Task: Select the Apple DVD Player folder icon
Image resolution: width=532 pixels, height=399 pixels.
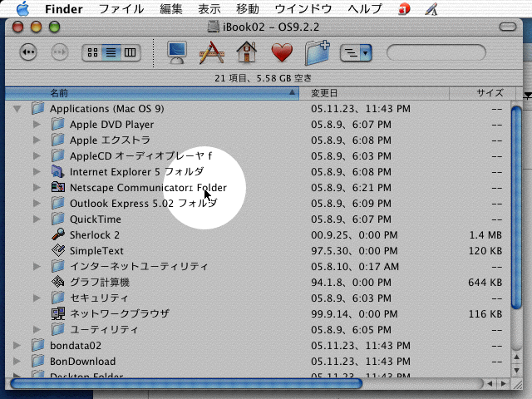Action: 58,124
